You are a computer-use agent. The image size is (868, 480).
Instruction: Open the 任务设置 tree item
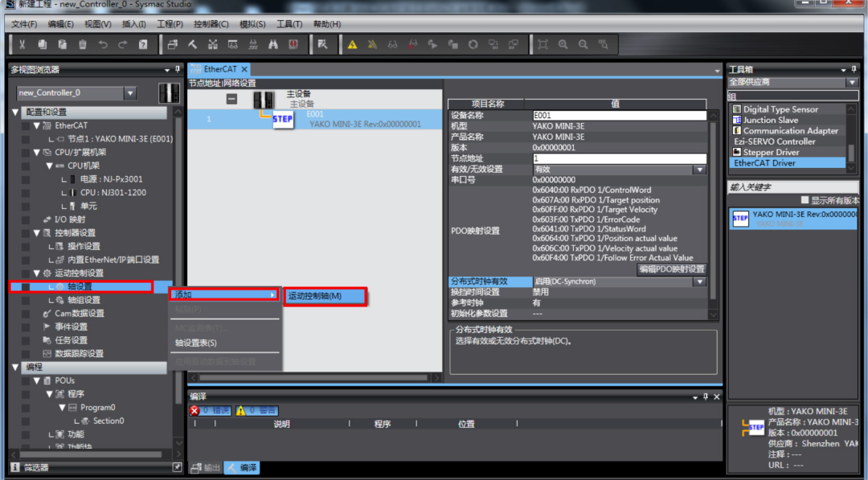point(71,340)
